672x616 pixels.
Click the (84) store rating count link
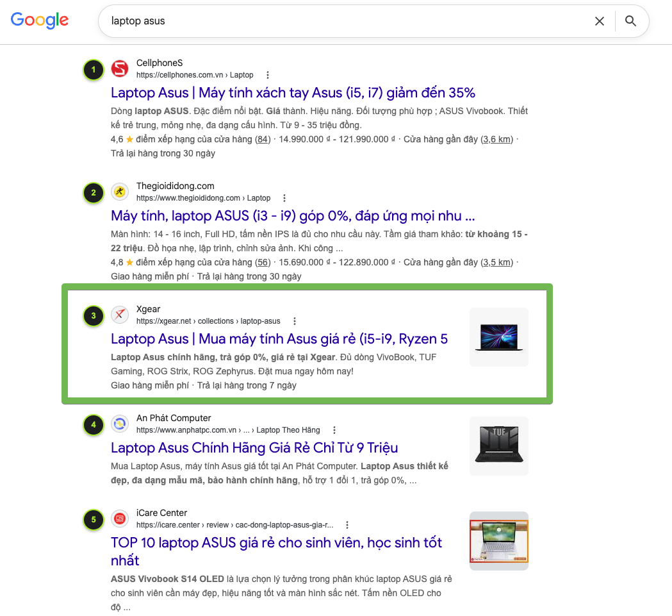click(x=263, y=139)
